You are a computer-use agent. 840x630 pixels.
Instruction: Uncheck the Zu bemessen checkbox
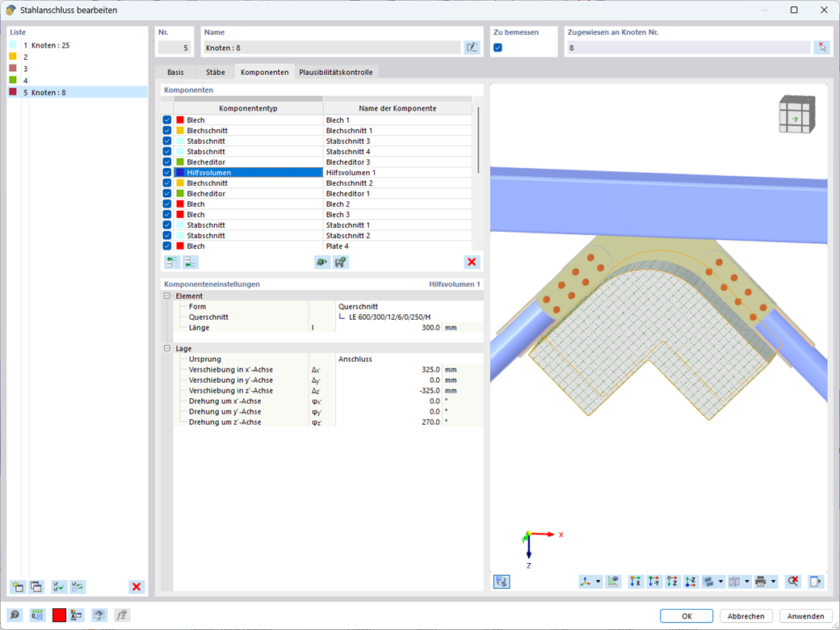pos(498,48)
